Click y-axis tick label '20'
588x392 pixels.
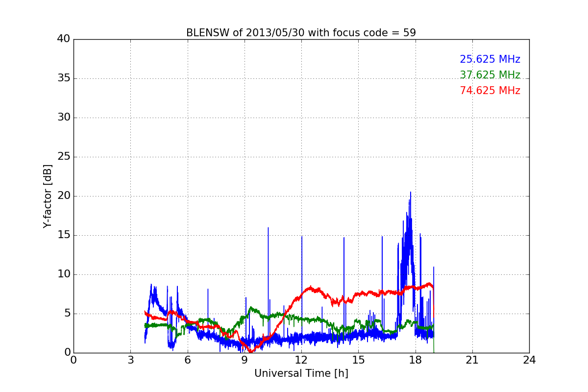(x=64, y=196)
